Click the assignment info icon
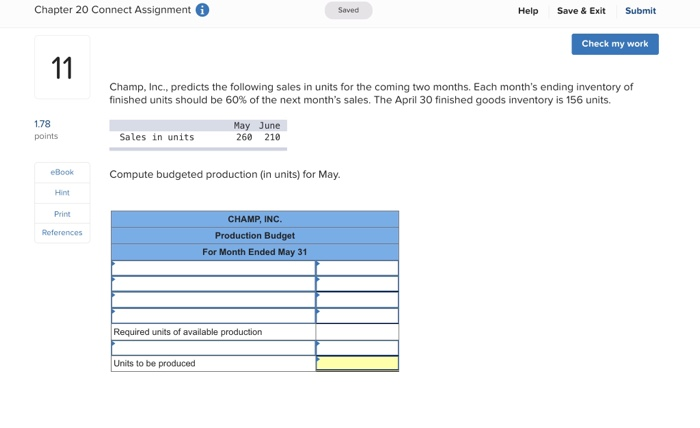The width and height of the screenshot is (700, 428). [x=202, y=10]
